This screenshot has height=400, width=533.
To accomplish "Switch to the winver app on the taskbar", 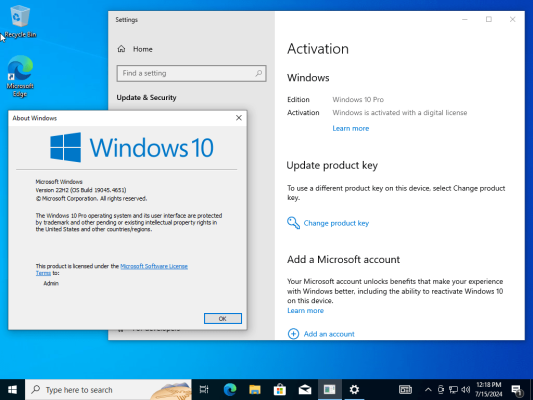I will 329,389.
